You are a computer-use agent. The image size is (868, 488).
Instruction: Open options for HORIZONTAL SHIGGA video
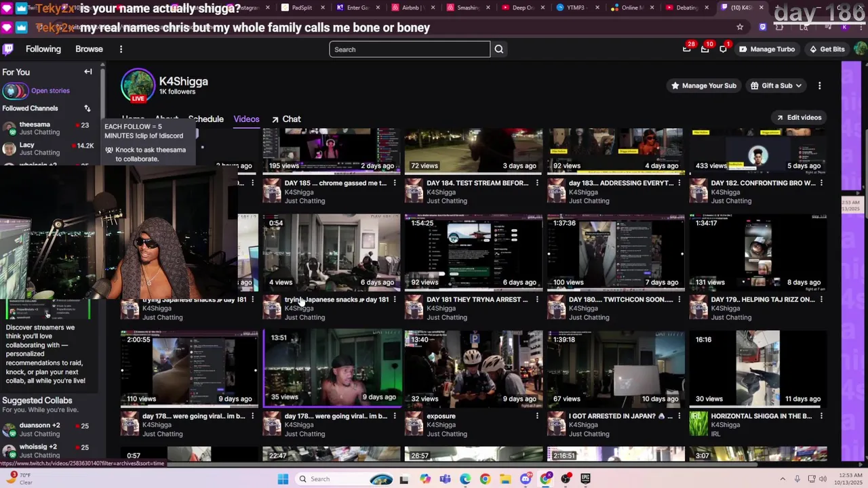[821, 416]
